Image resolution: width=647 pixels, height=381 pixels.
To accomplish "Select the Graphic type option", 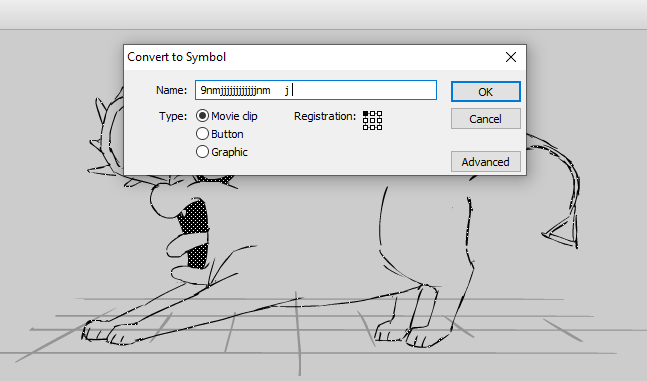I will coord(202,152).
